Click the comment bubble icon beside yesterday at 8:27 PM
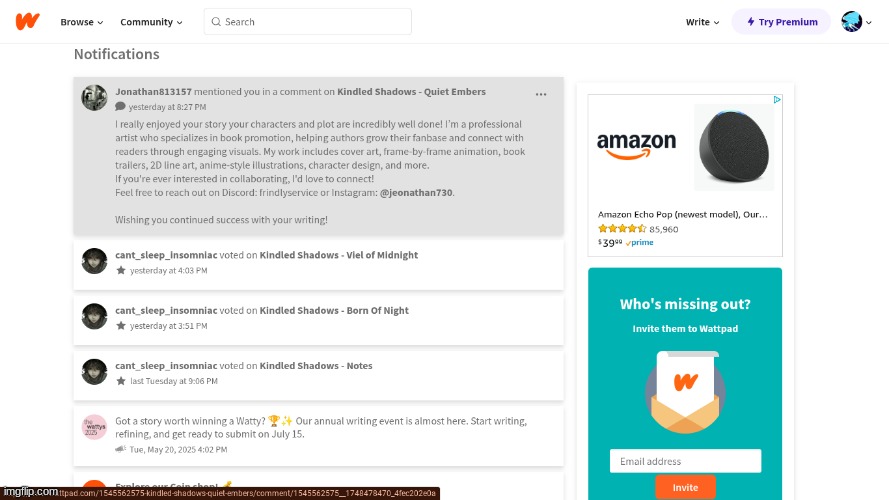The height and width of the screenshot is (500, 889). [120, 107]
